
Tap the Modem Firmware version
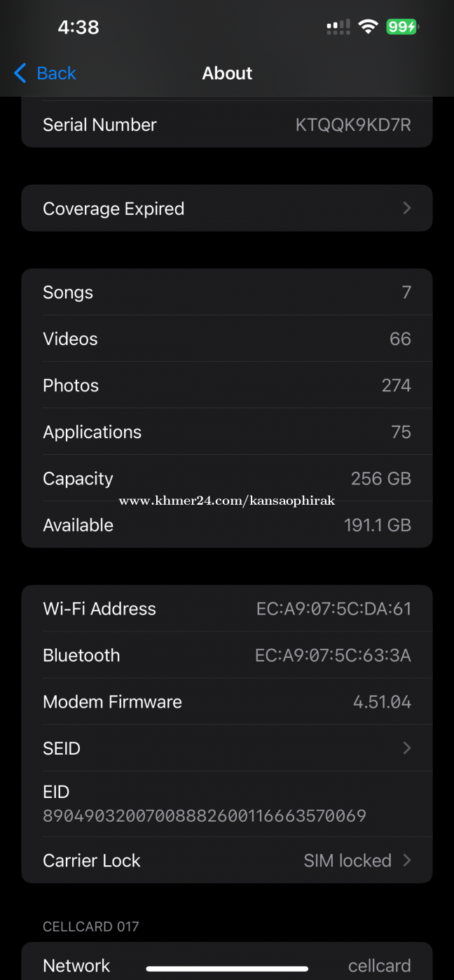point(382,702)
